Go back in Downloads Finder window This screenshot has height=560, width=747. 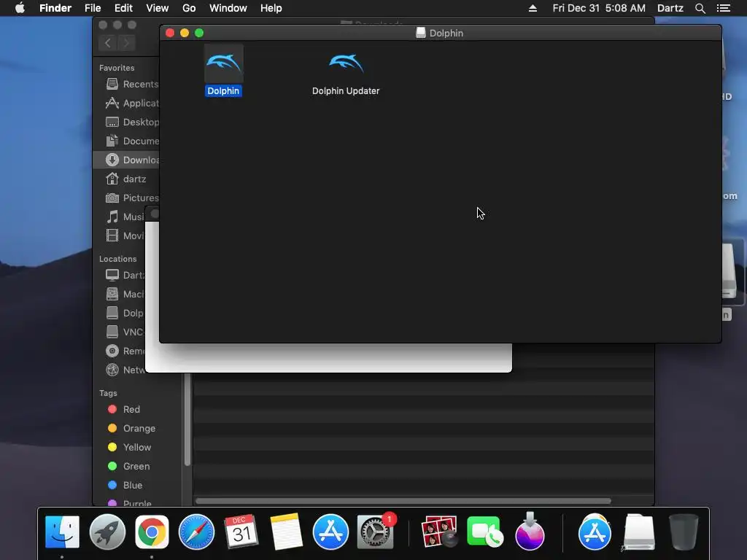pos(108,43)
